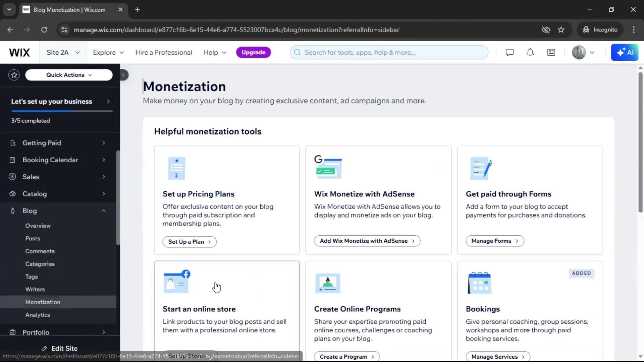Click the Pricing Plans illustration icon
Viewport: 644px width, 362px height.
(176, 168)
